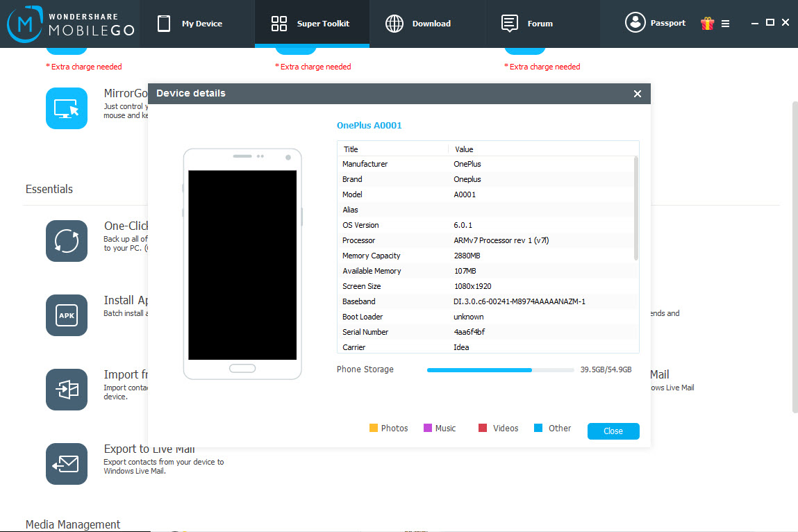The width and height of the screenshot is (798, 532).
Task: Select the Alias row
Action: pos(486,210)
